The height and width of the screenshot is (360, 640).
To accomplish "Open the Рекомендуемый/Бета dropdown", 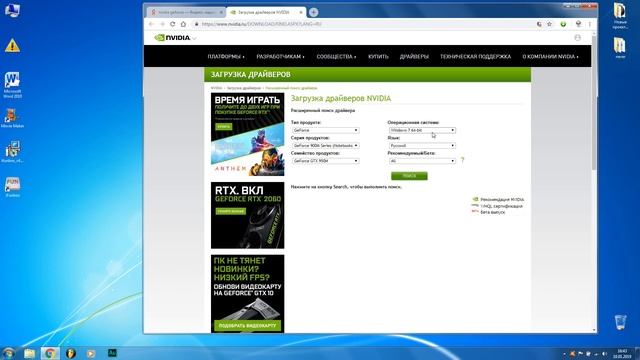I will coord(422,161).
